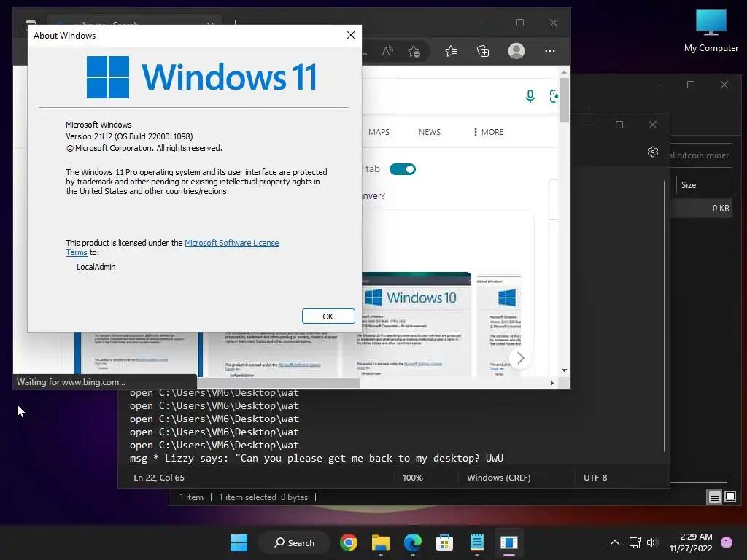Click the Bing voice search microphone
Screen dimensions: 747x560
[x=530, y=96]
